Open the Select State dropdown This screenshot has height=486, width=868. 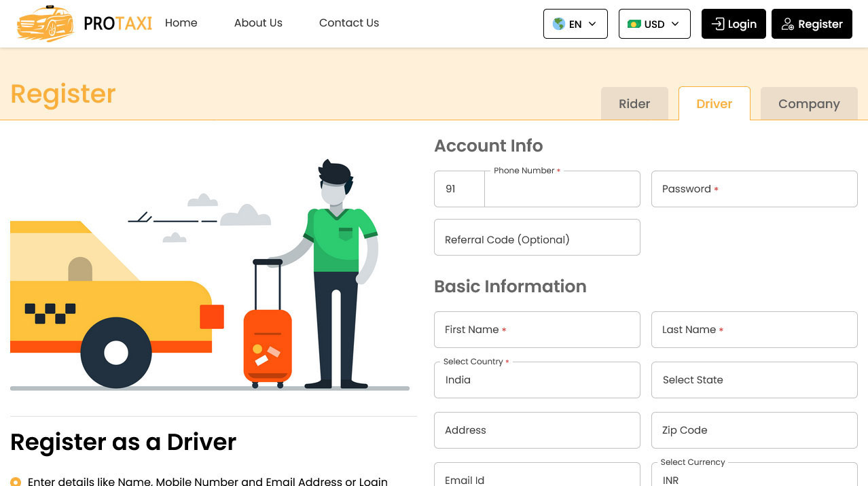(x=754, y=380)
